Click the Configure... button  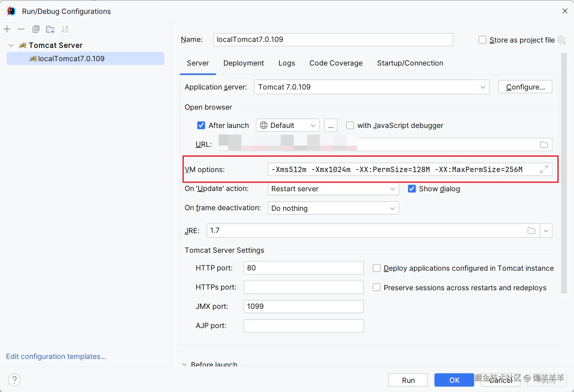tap(525, 87)
